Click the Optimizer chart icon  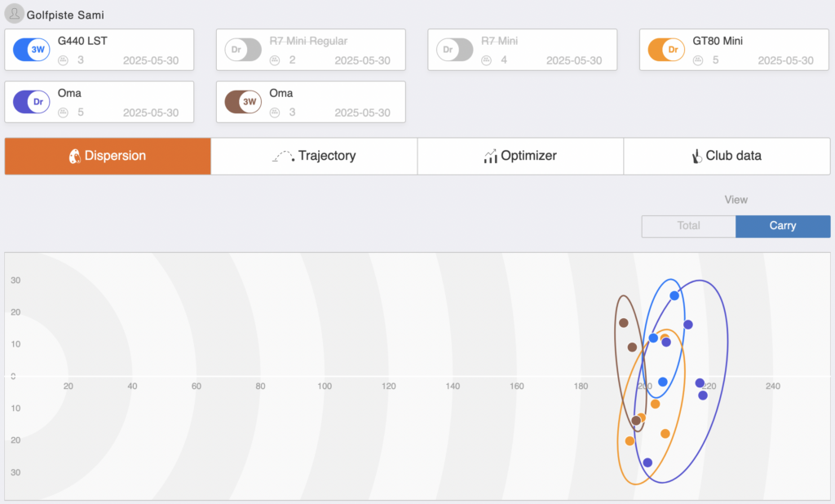[490, 156]
